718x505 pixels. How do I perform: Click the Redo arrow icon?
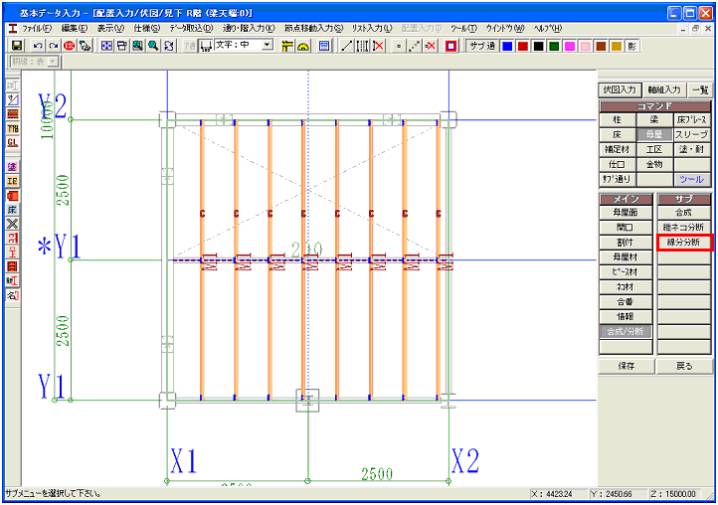click(54, 46)
